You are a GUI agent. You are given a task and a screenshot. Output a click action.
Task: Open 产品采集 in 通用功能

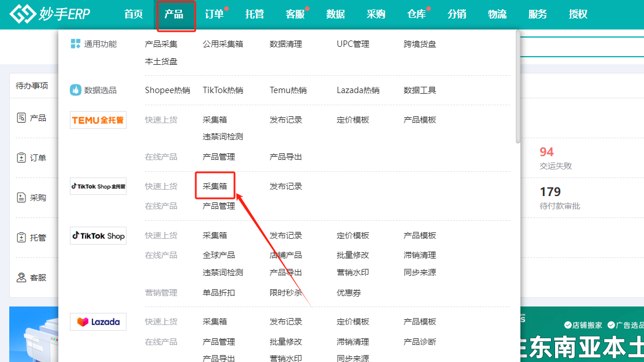[x=161, y=44]
